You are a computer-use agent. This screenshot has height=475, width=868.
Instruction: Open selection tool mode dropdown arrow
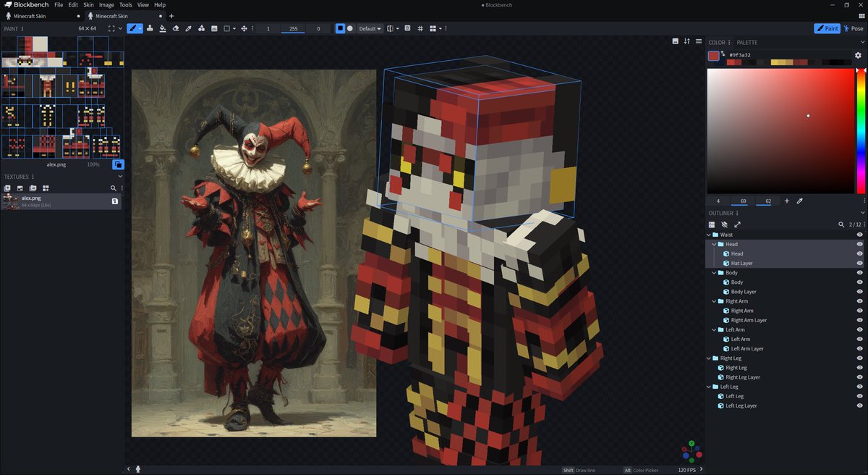(x=234, y=28)
